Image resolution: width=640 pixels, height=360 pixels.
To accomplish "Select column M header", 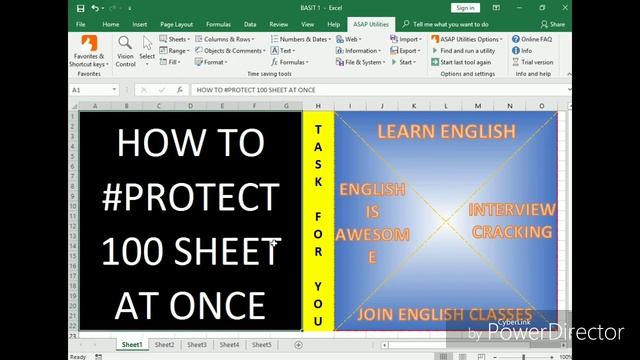I will coord(478,106).
